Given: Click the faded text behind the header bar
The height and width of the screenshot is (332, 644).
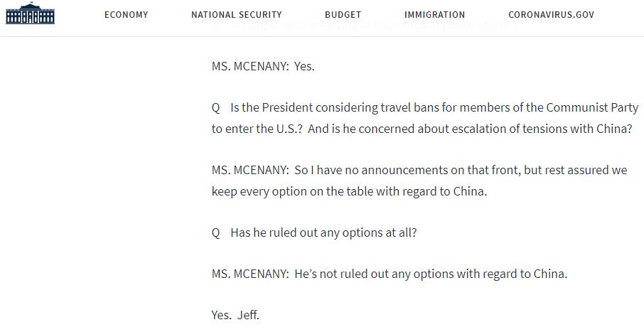Looking at the screenshot, I should [365, 26].
